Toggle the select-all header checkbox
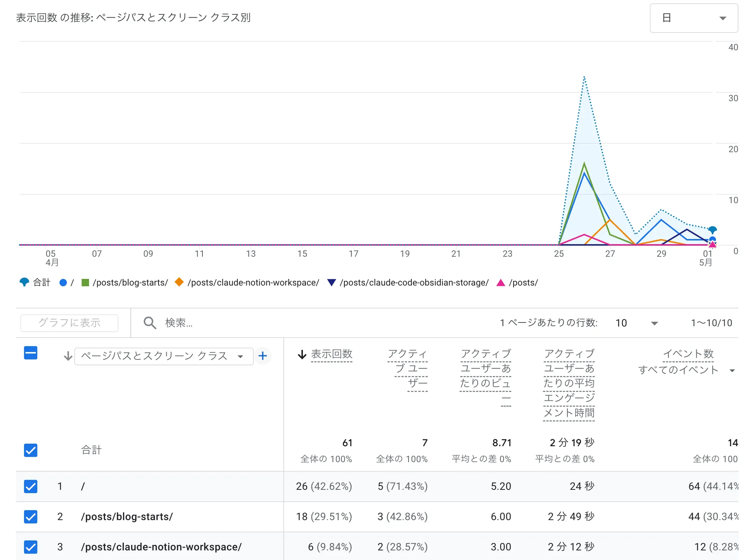This screenshot has width=751, height=560. click(31, 353)
